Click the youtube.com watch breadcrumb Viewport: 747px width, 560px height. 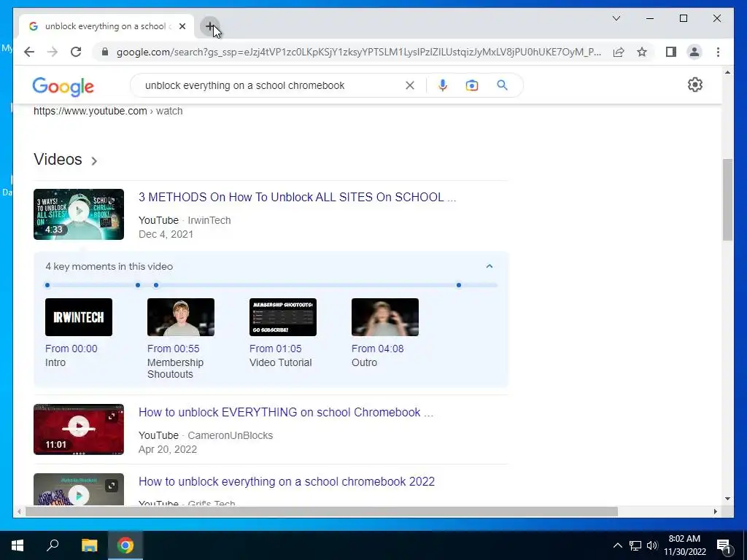(x=108, y=111)
